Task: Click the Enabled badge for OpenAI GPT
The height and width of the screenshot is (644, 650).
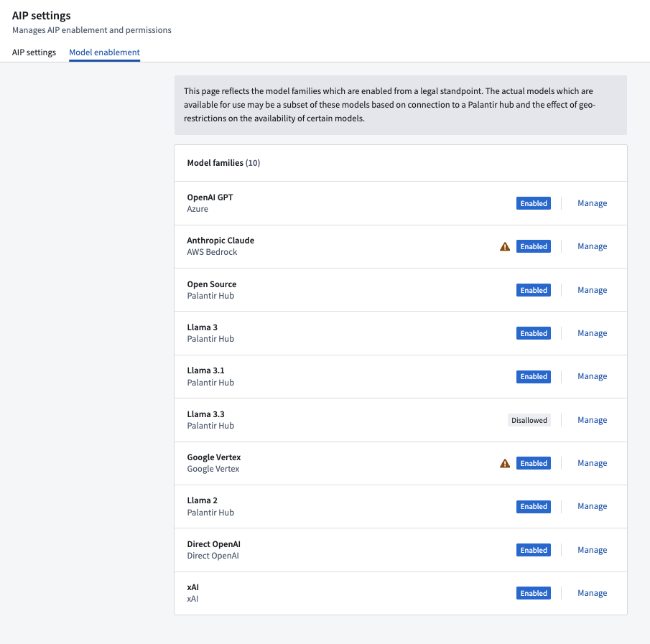Action: 534,203
